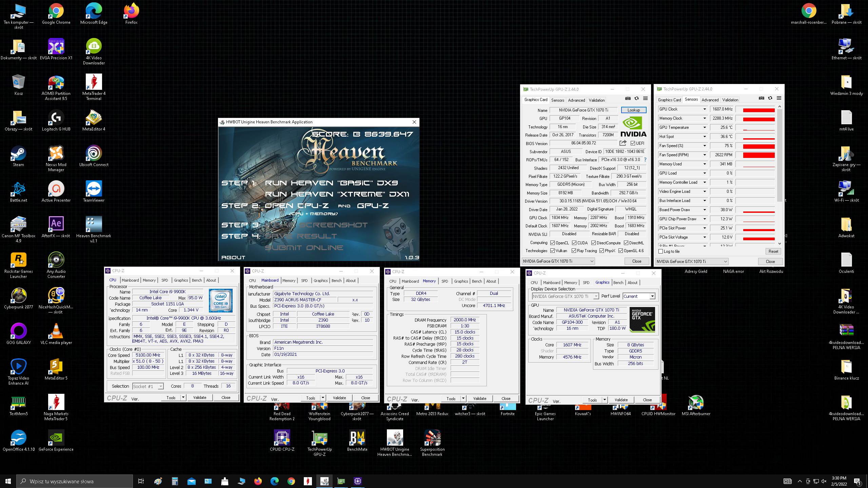Click the BIOS share/export arrow icon in GPU-Z

pyautogui.click(x=623, y=143)
